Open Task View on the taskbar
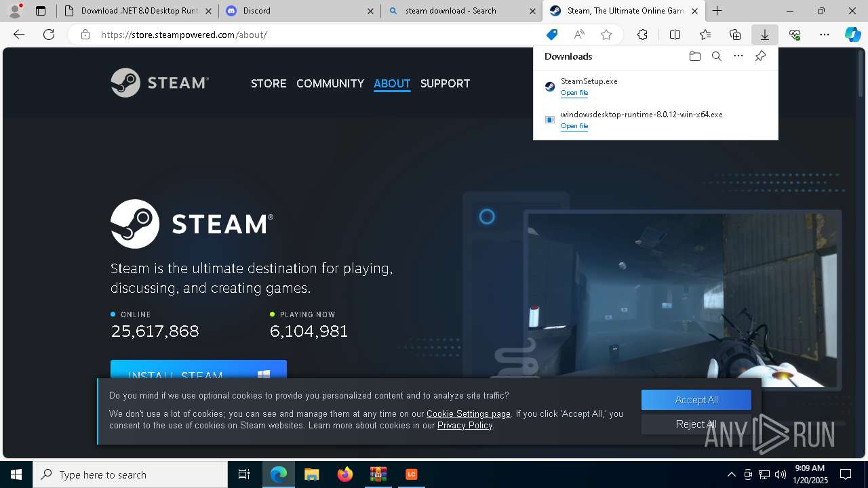The image size is (868, 488). [x=244, y=474]
